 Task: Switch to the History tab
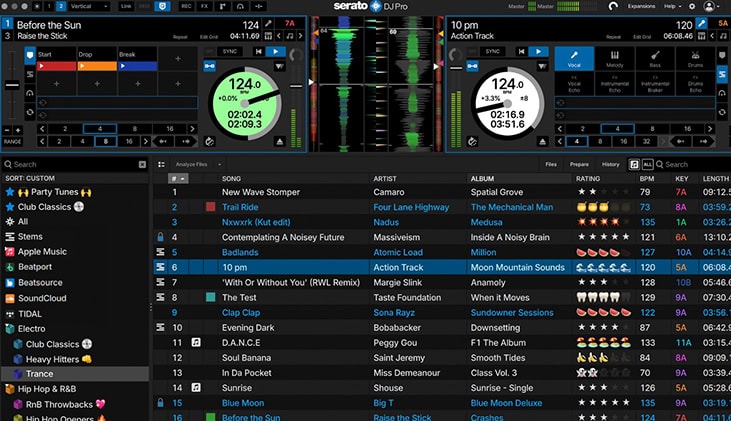(x=610, y=164)
